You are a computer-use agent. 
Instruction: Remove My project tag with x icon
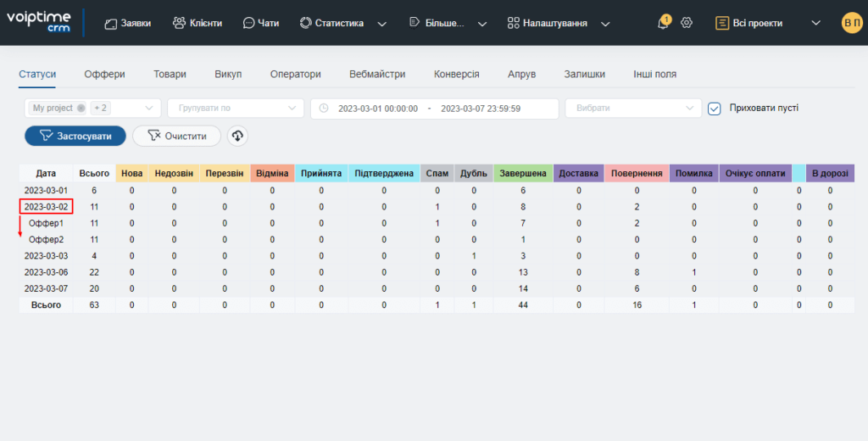click(81, 108)
